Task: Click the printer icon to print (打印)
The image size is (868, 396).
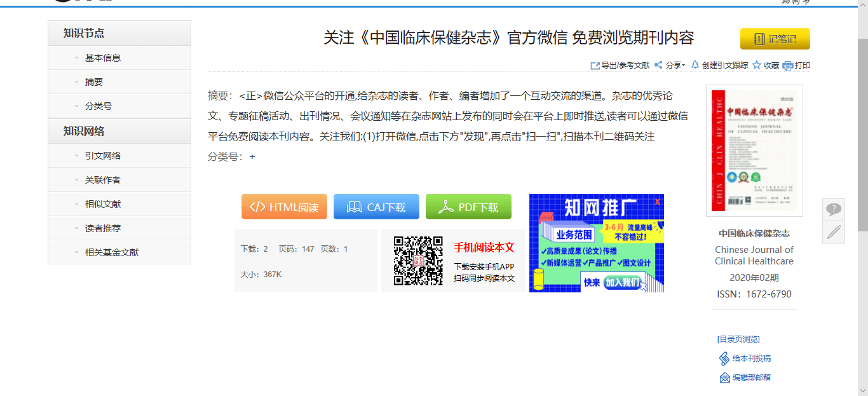Action: [788, 65]
